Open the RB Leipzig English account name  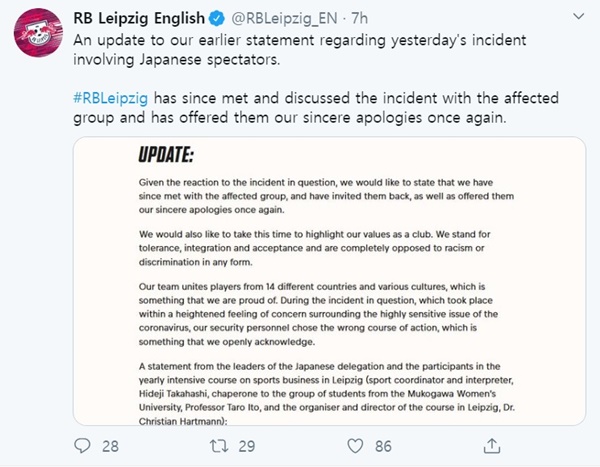pos(139,18)
